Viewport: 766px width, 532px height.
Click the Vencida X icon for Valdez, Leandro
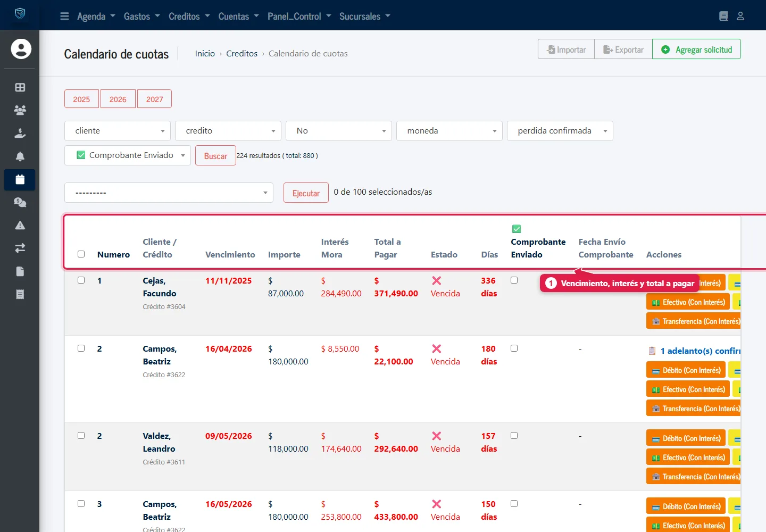(x=437, y=436)
